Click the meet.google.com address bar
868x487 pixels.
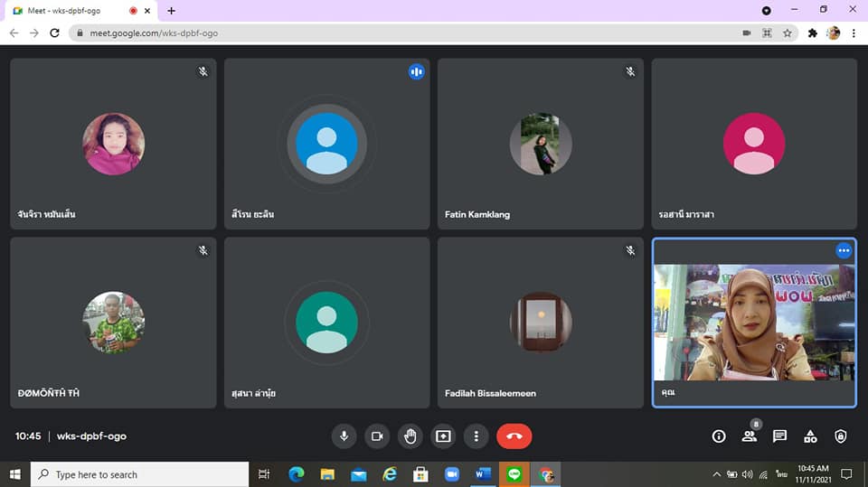pos(410,33)
